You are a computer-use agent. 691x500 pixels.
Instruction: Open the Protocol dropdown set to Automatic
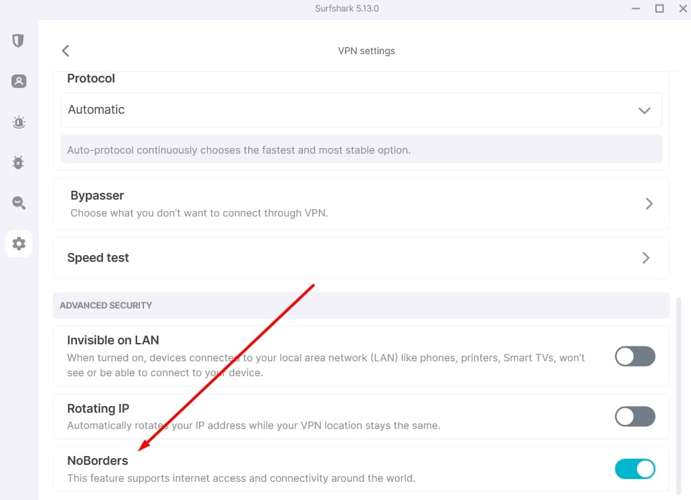pos(360,110)
